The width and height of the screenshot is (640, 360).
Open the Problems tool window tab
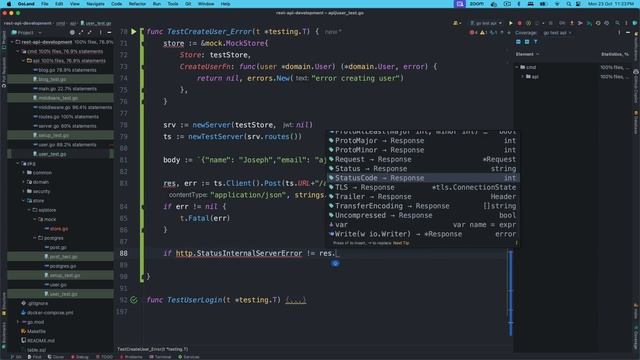pyautogui.click(x=131, y=357)
